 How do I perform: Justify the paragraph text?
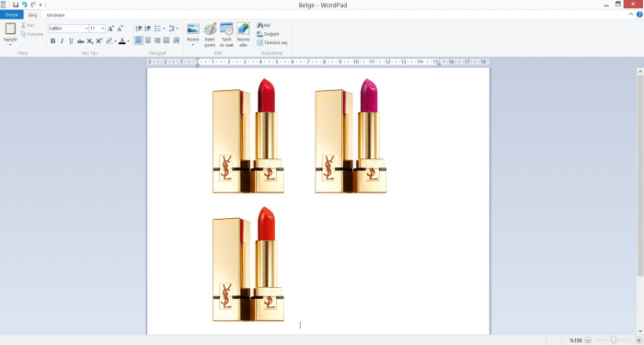coord(167,40)
